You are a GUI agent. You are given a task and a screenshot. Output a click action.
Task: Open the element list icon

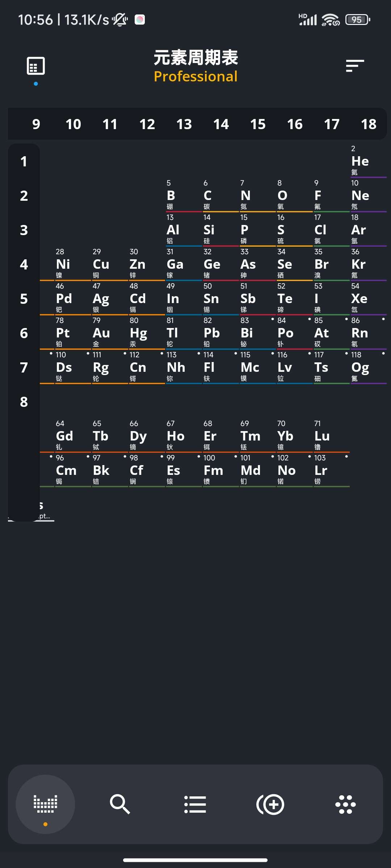195,804
